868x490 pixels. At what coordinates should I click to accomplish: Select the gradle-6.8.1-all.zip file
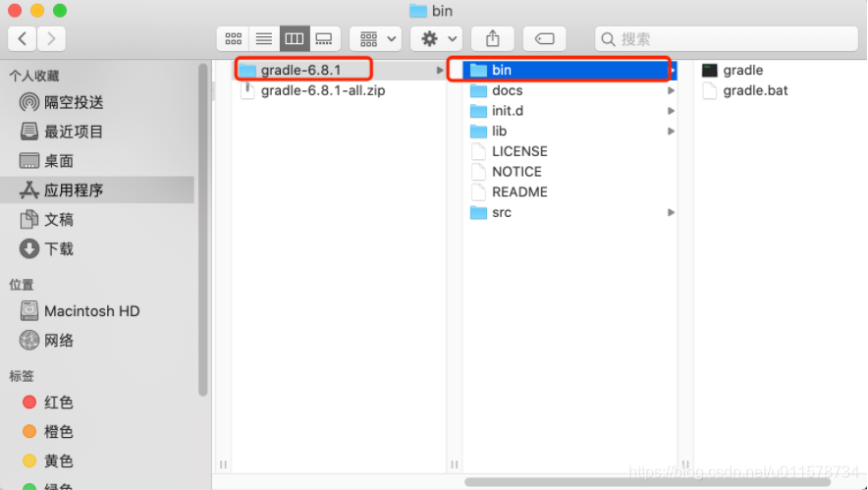click(x=339, y=90)
